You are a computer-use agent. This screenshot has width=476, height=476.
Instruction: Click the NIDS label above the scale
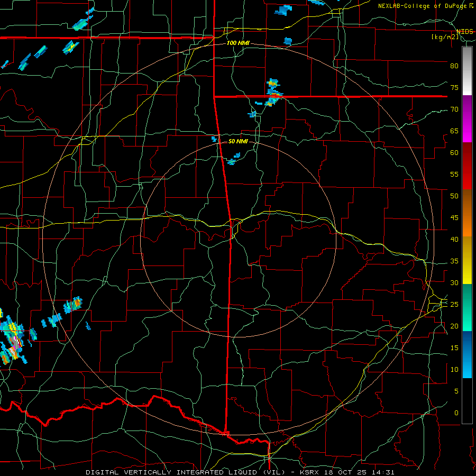pos(464,32)
